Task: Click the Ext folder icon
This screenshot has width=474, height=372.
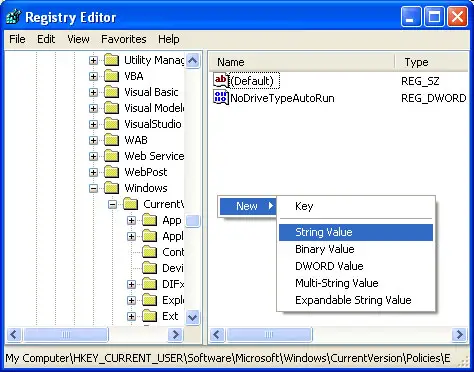Action: pyautogui.click(x=150, y=316)
